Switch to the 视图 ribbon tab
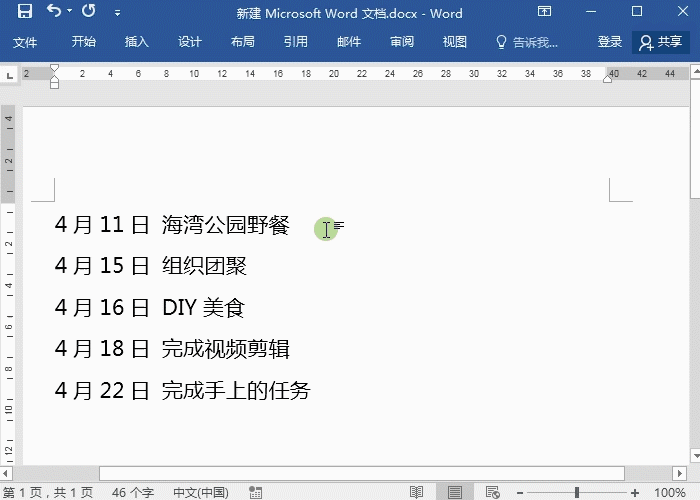 click(454, 42)
